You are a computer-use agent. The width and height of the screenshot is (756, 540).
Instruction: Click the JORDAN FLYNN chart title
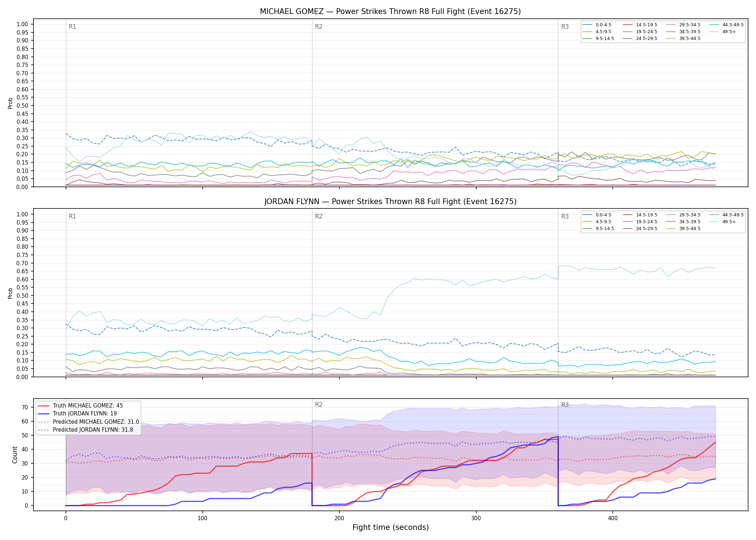click(390, 202)
